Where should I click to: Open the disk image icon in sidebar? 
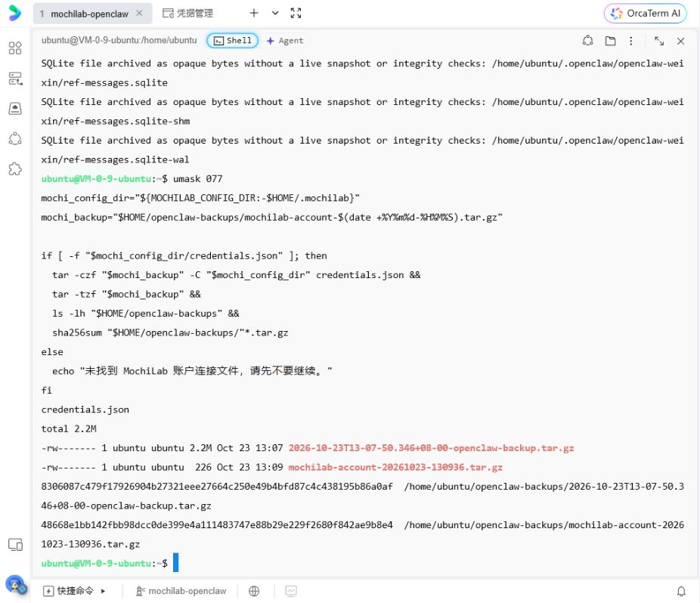15,109
